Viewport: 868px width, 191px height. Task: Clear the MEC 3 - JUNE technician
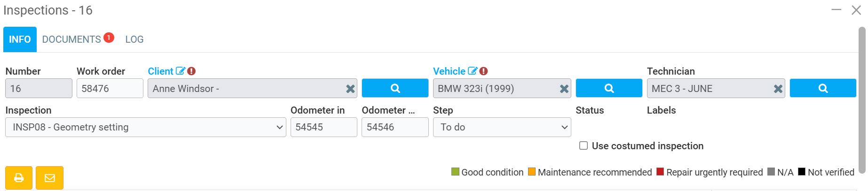[x=778, y=89]
